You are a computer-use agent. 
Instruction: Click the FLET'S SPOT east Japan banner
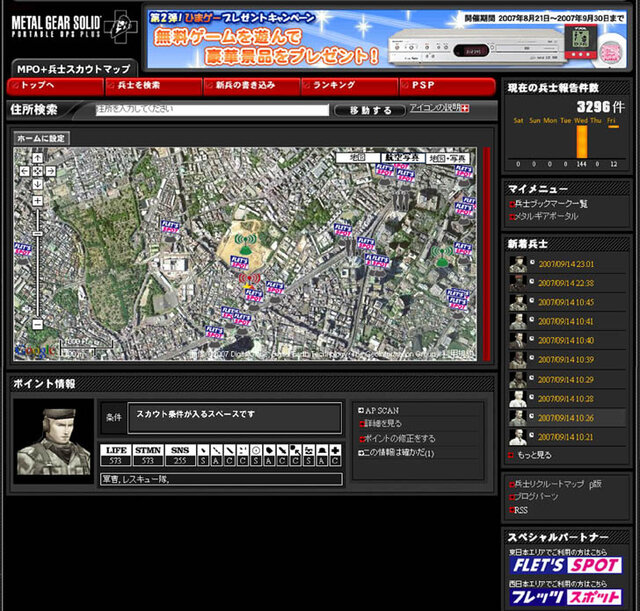(x=566, y=566)
